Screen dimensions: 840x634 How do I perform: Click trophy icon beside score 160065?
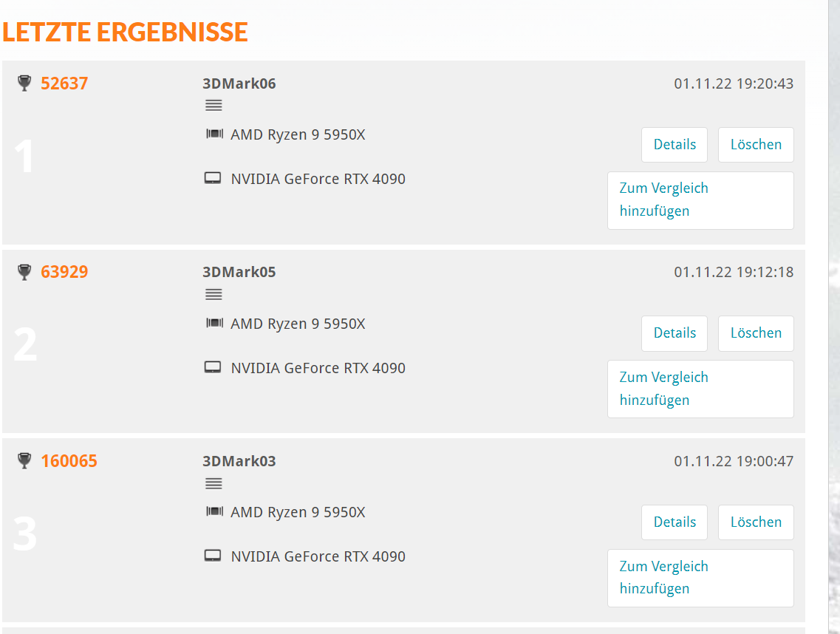[x=24, y=461]
